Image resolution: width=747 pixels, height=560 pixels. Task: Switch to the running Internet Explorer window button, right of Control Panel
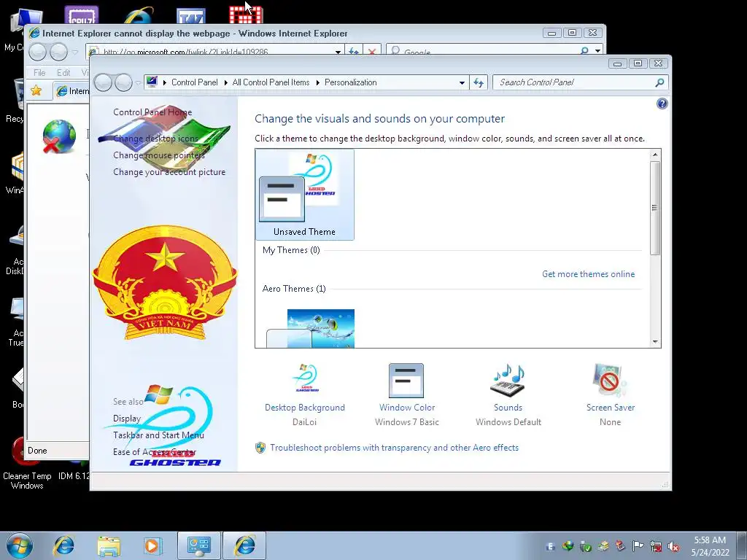pos(244,545)
